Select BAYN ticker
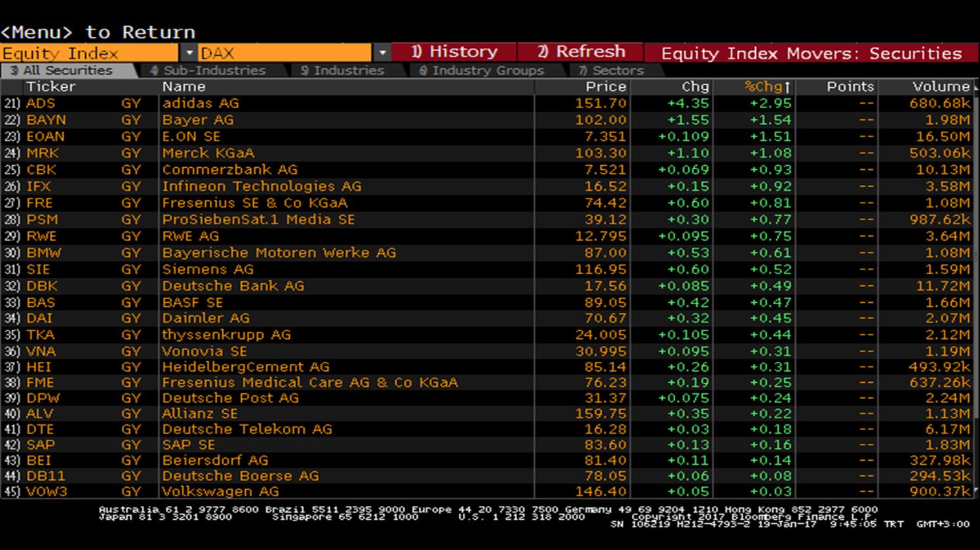The image size is (980, 550). click(46, 120)
